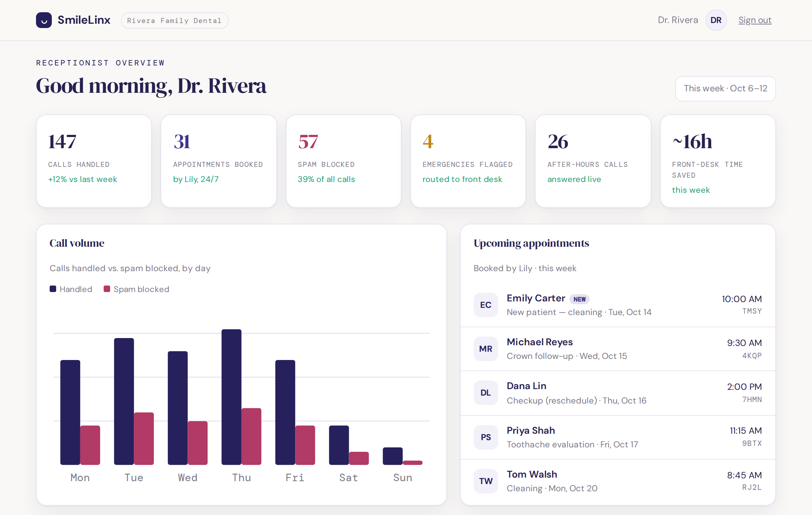Click the Sign out link
Screen dimensions: 812x515
point(755,20)
